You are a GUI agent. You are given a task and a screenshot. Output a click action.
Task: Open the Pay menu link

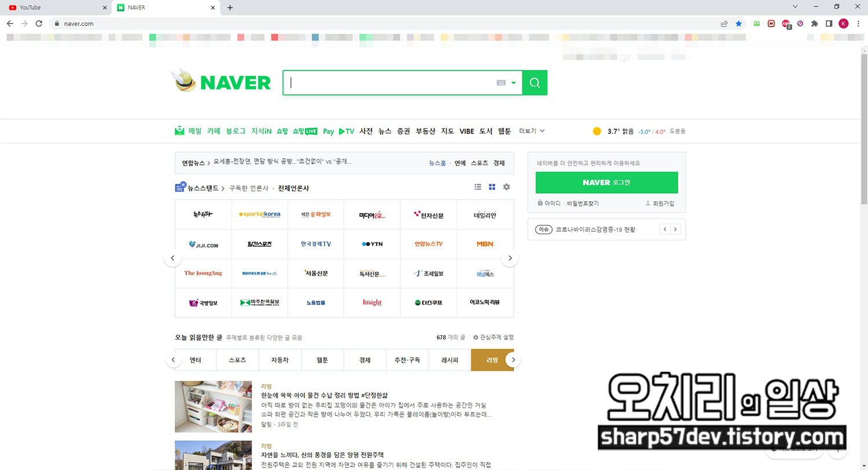[x=328, y=131]
